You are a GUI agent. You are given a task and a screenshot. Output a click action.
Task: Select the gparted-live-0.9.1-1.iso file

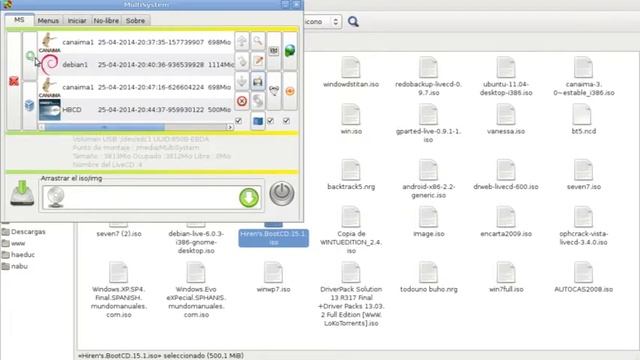tap(428, 124)
